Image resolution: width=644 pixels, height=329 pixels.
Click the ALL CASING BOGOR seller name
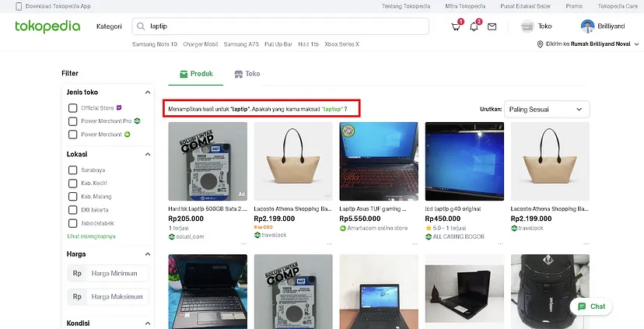458,236
